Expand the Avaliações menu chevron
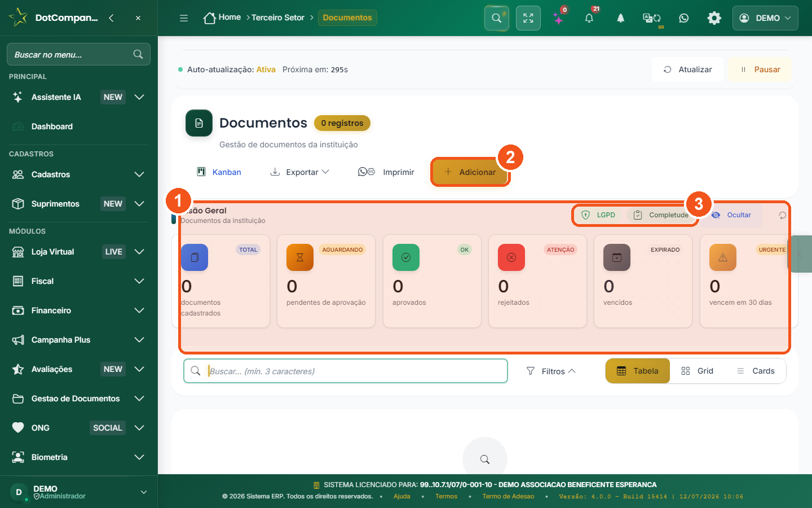 [139, 369]
